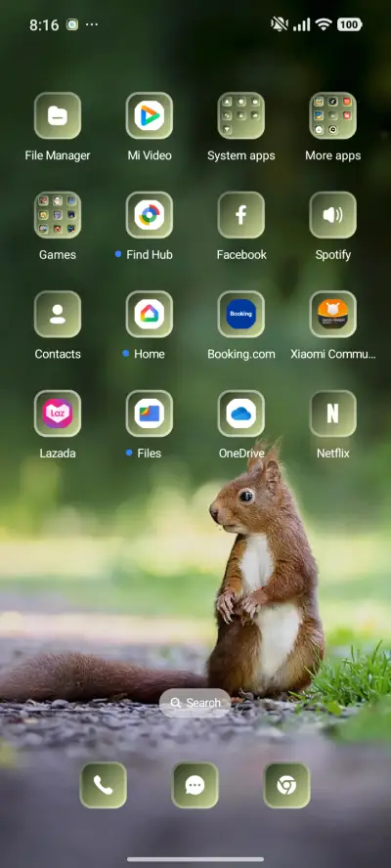Open the Booking.com app
This screenshot has height=868, width=391.
(240, 314)
